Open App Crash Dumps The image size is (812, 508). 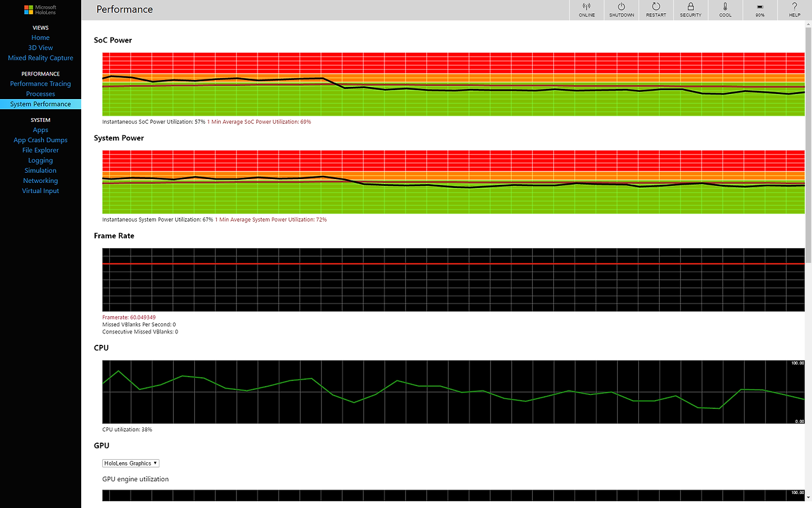point(41,140)
